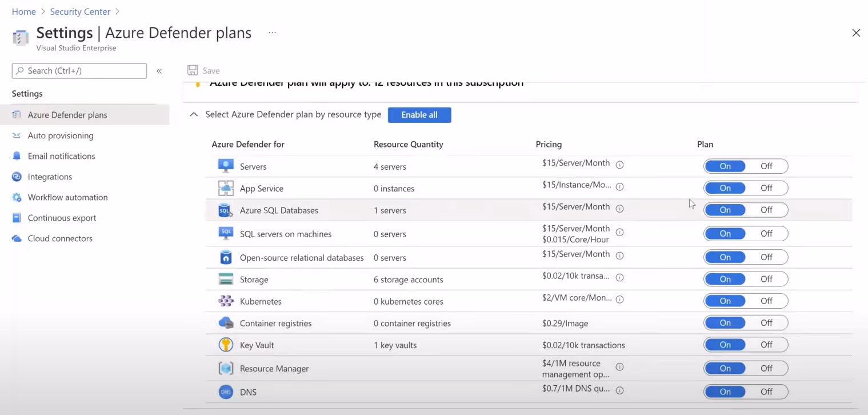Viewport: 868px width, 415px height.
Task: Click the Enable all button
Action: [x=419, y=115]
